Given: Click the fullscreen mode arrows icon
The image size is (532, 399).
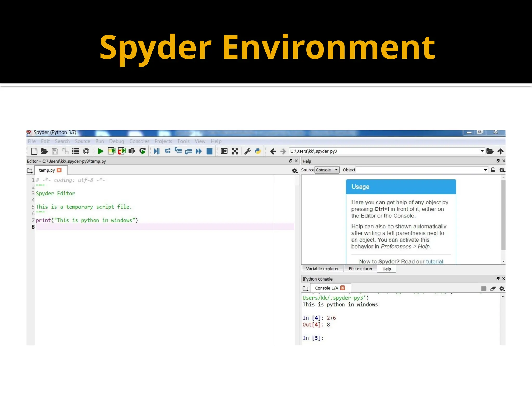Looking at the screenshot, I should point(235,151).
